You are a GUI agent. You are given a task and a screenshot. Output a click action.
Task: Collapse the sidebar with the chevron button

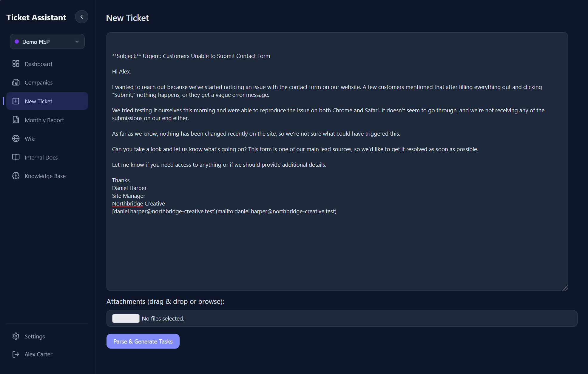click(81, 17)
